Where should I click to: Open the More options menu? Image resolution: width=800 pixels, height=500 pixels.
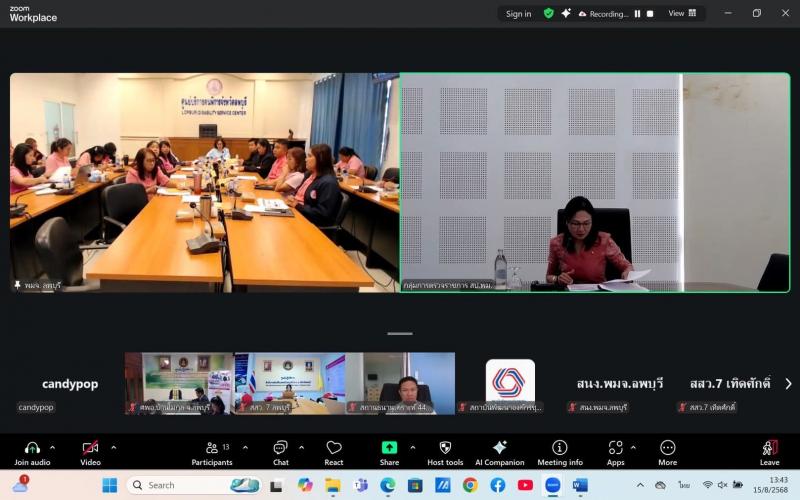(x=667, y=452)
